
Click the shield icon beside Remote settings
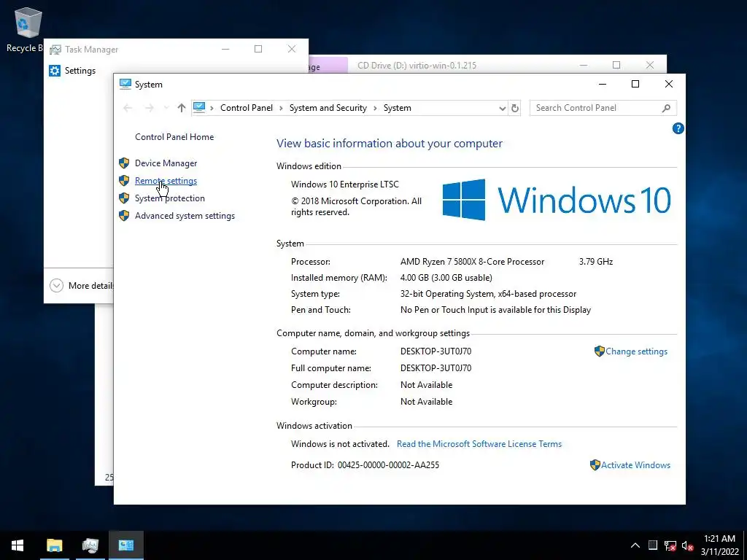(x=124, y=181)
